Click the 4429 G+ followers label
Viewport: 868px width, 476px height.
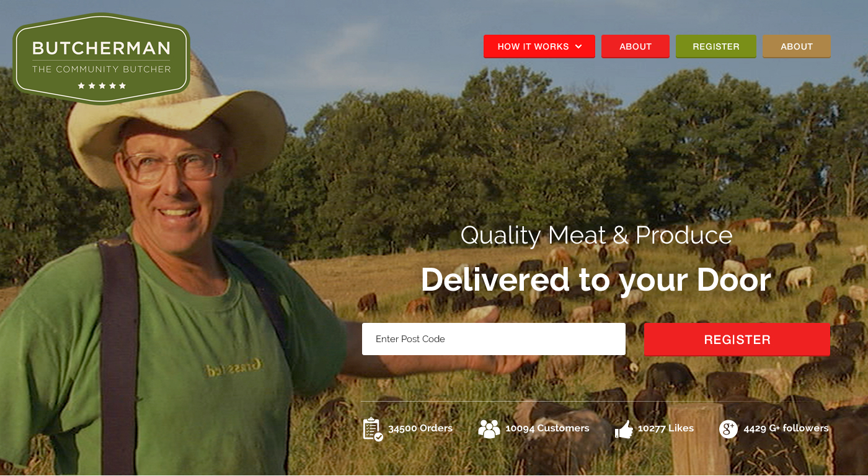click(x=786, y=428)
